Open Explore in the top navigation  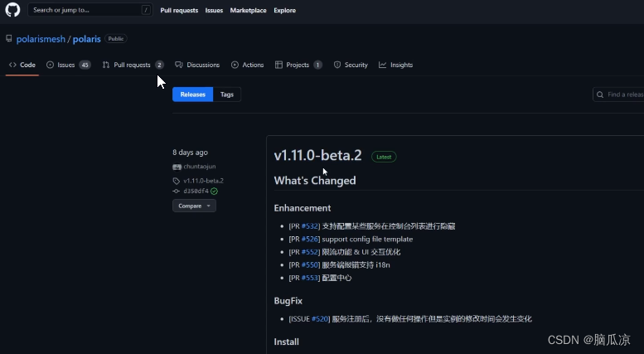click(284, 10)
